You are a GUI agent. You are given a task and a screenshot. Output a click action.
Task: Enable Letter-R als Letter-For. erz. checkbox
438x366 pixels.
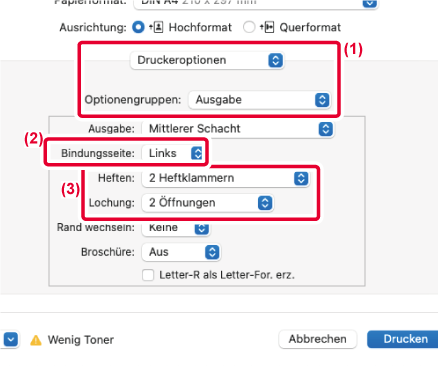(148, 275)
